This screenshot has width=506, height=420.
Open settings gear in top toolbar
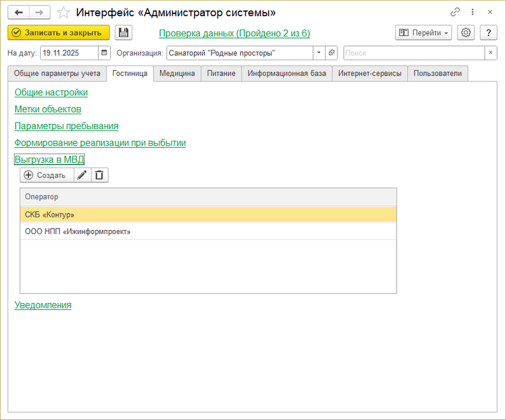point(465,33)
